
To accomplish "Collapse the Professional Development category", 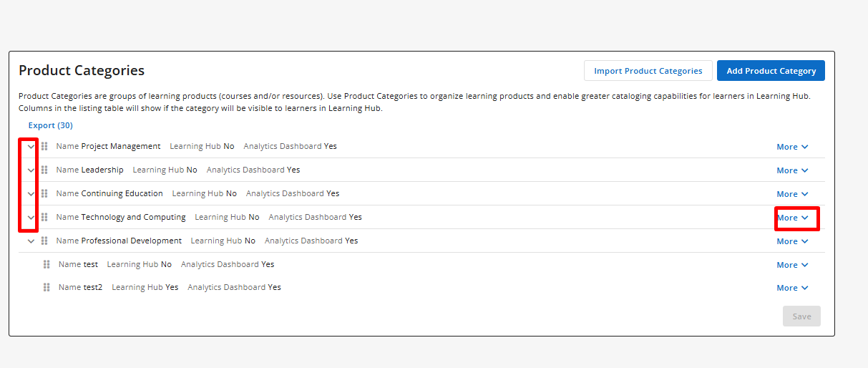I will pyautogui.click(x=31, y=241).
